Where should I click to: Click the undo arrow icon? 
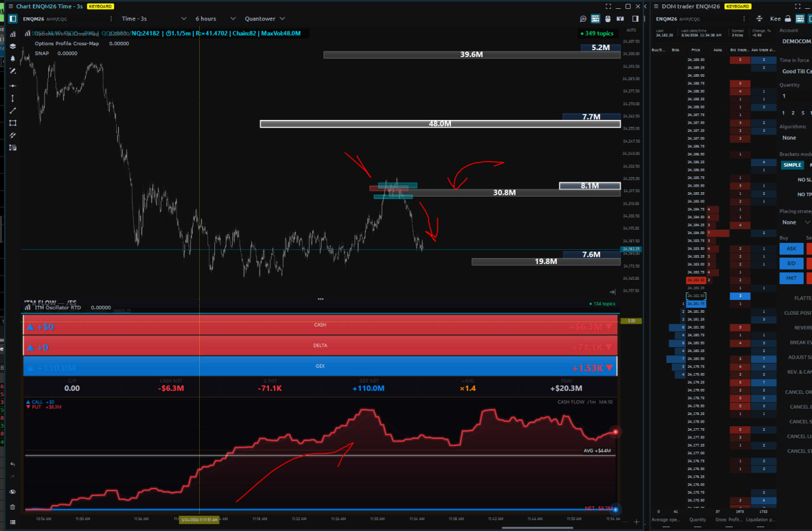click(x=13, y=464)
